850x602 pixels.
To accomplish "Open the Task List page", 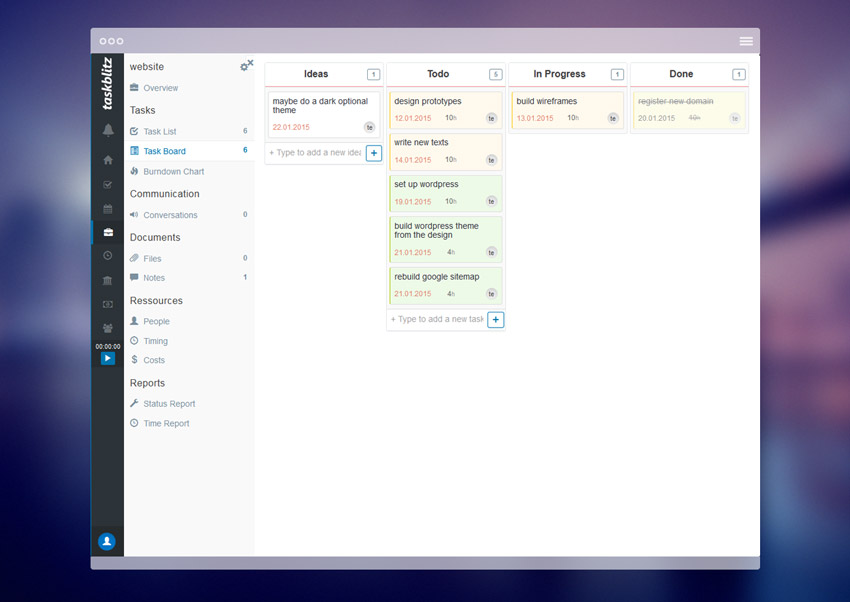I will pos(159,132).
